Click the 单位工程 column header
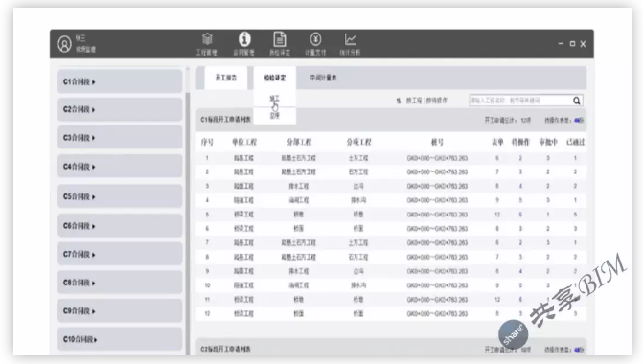The width and height of the screenshot is (643, 364). [x=244, y=142]
